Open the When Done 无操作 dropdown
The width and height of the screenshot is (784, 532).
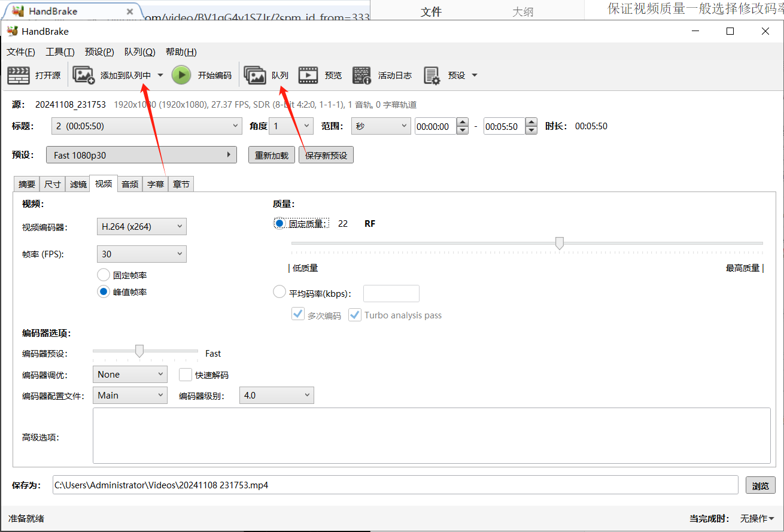[757, 518]
